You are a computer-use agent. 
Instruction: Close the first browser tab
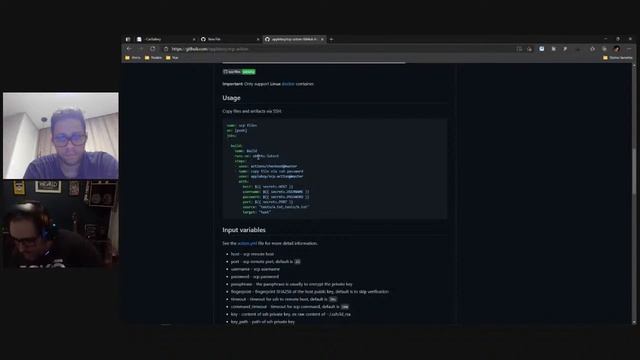pyautogui.click(x=194, y=39)
